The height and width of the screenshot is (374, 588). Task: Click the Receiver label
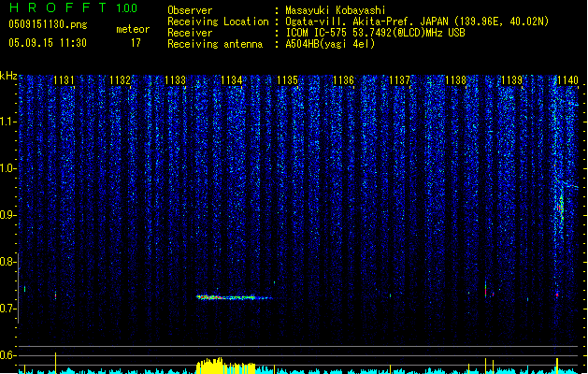[190, 33]
